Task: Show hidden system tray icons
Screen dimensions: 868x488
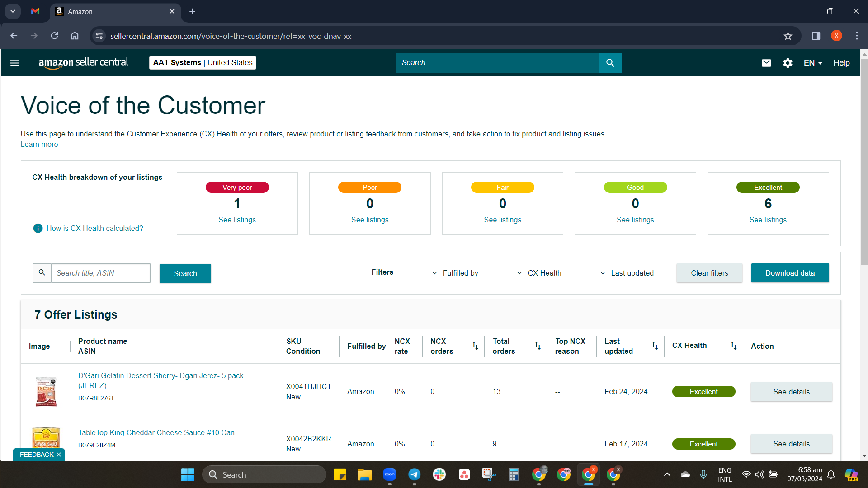Action: click(667, 474)
